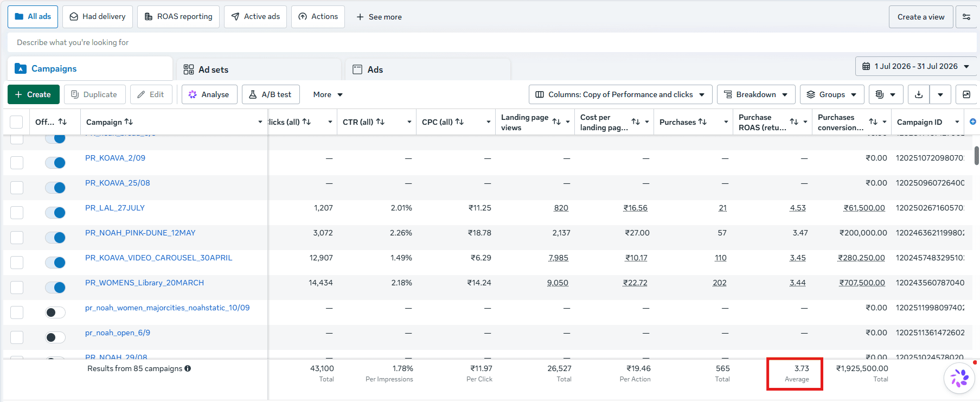
Task: Tick checkbox for PR_LAL_27JULY row
Action: click(17, 213)
